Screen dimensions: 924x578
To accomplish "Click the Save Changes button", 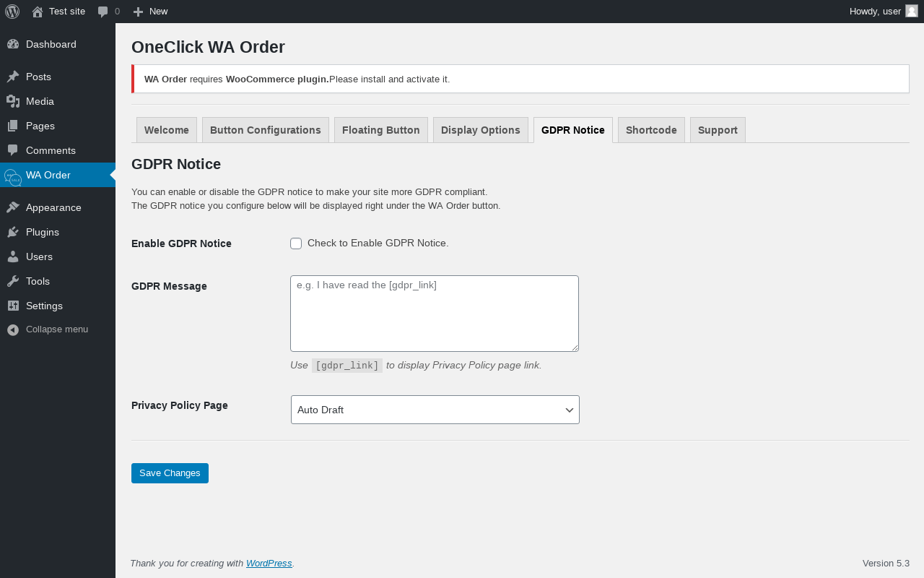I will coord(170,473).
